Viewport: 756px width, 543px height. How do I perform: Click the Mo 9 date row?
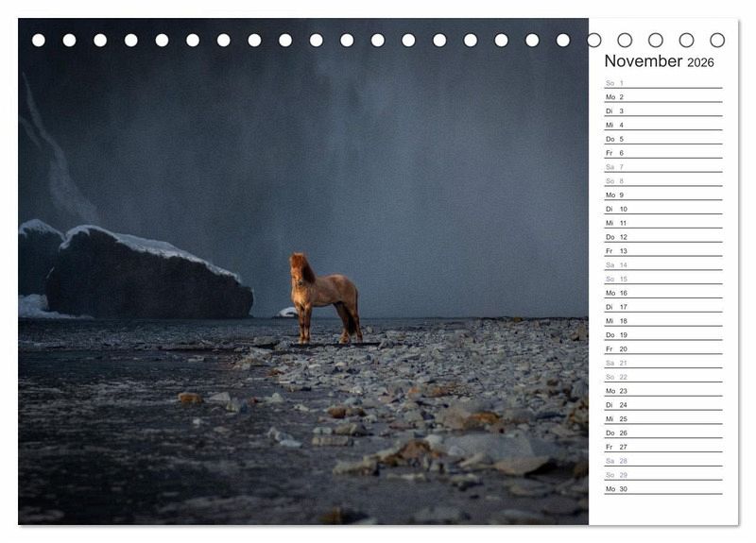[661, 195]
